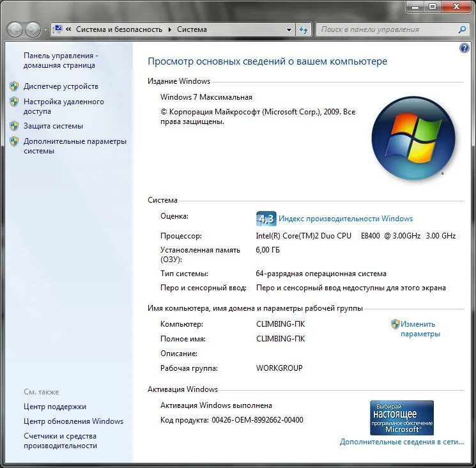This screenshot has height=468, width=476.
Task: Open recent pages dropdown next to nav arrows
Action: tap(45, 30)
